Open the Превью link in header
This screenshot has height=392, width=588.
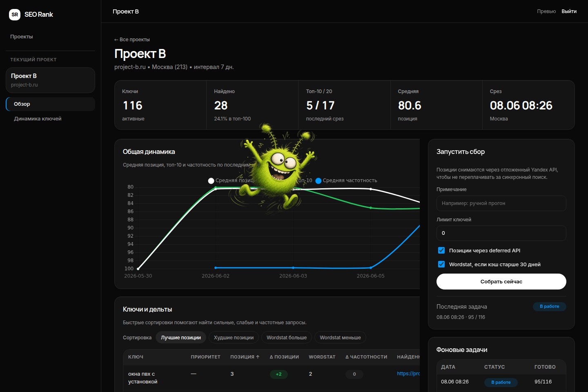pyautogui.click(x=546, y=11)
